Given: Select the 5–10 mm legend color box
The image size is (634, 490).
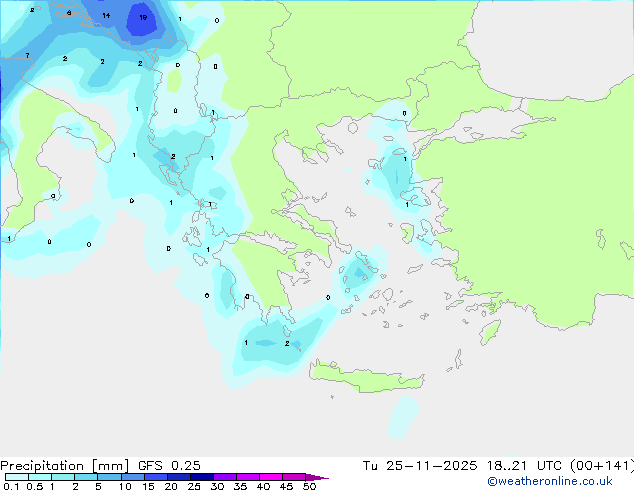Looking at the screenshot, I should (109, 477).
